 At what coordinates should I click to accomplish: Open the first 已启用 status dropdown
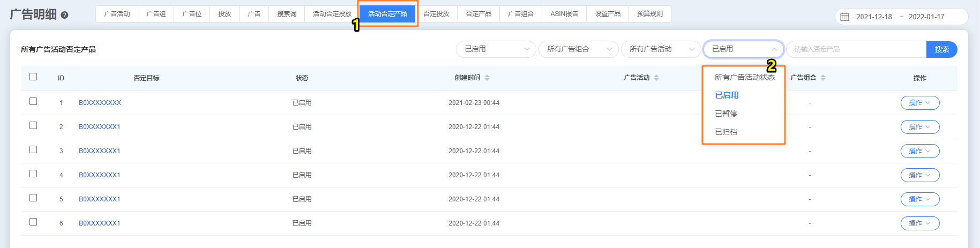pyautogui.click(x=496, y=49)
